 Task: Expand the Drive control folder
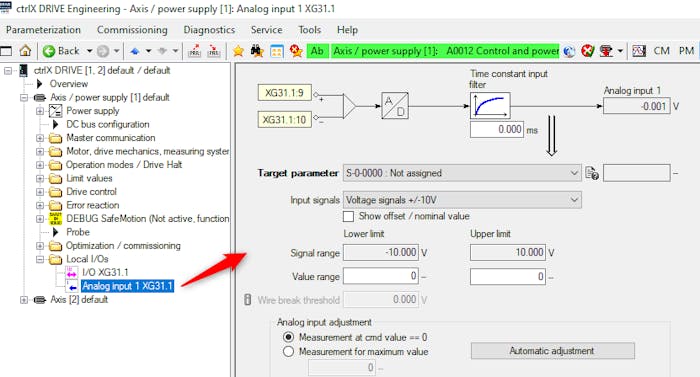click(x=40, y=192)
